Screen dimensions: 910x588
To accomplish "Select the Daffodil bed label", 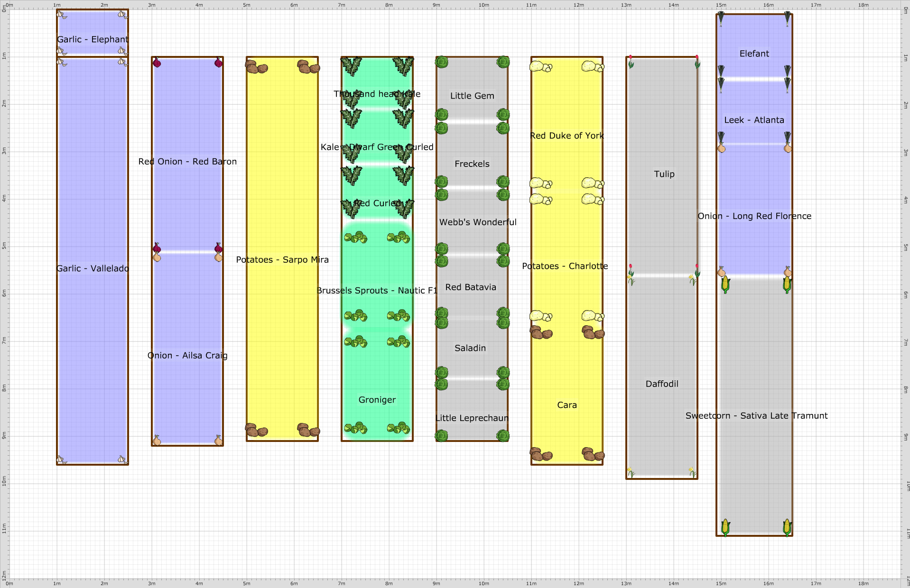I will point(662,384).
